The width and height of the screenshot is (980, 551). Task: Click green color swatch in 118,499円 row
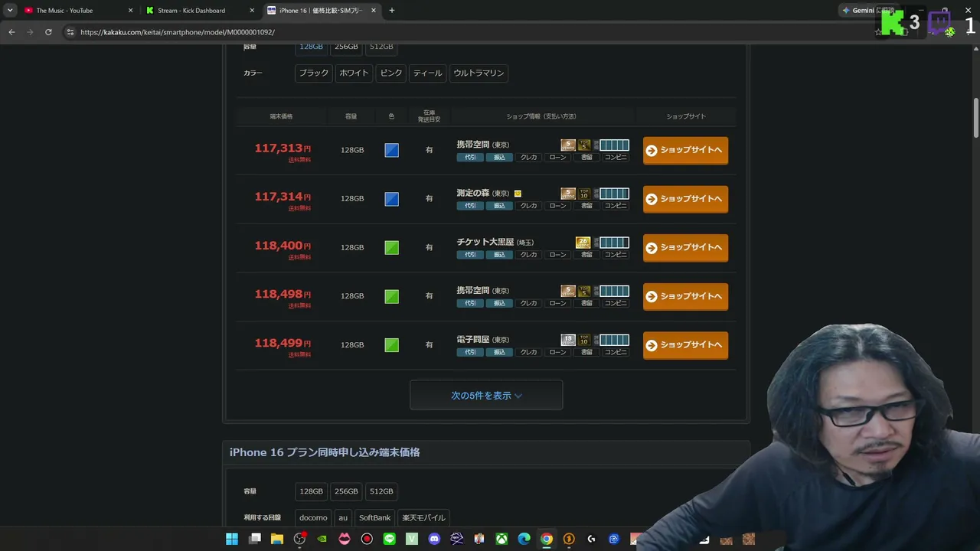pyautogui.click(x=391, y=345)
